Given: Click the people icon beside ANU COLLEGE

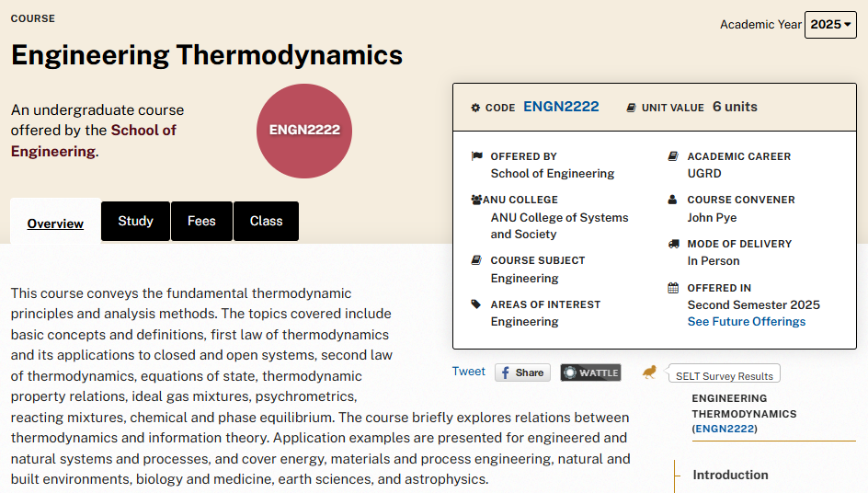Looking at the screenshot, I should tap(476, 200).
